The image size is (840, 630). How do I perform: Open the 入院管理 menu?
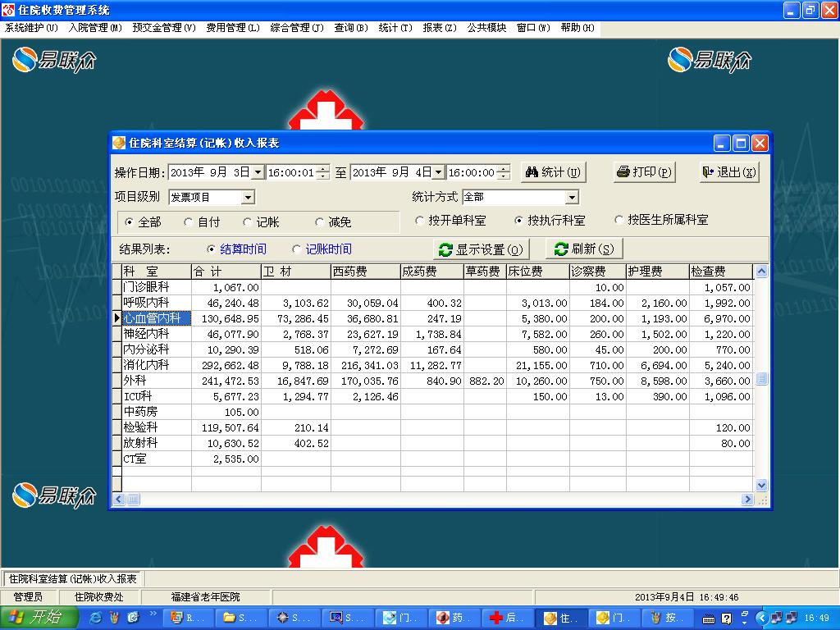click(95, 28)
